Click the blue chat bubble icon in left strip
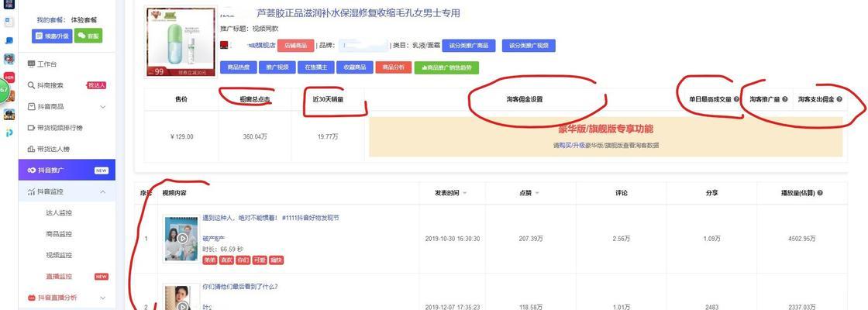868x310 pixels. 9,40
